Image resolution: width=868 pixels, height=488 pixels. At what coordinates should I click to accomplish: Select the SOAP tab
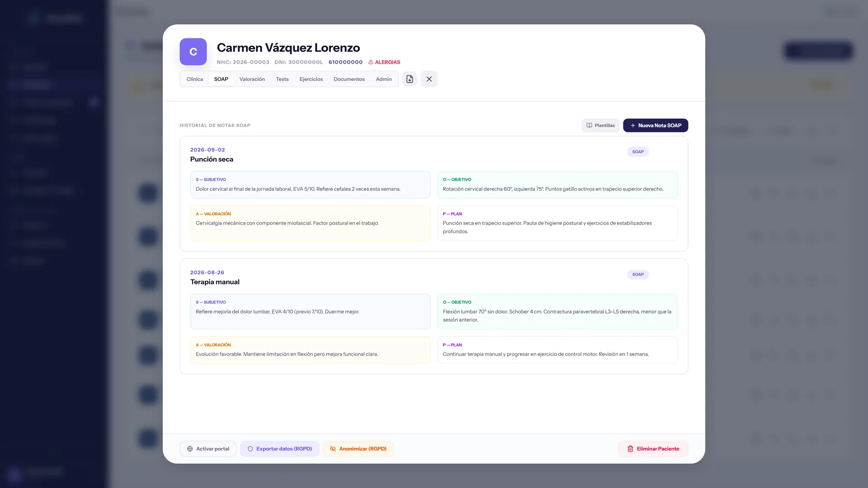pyautogui.click(x=221, y=79)
